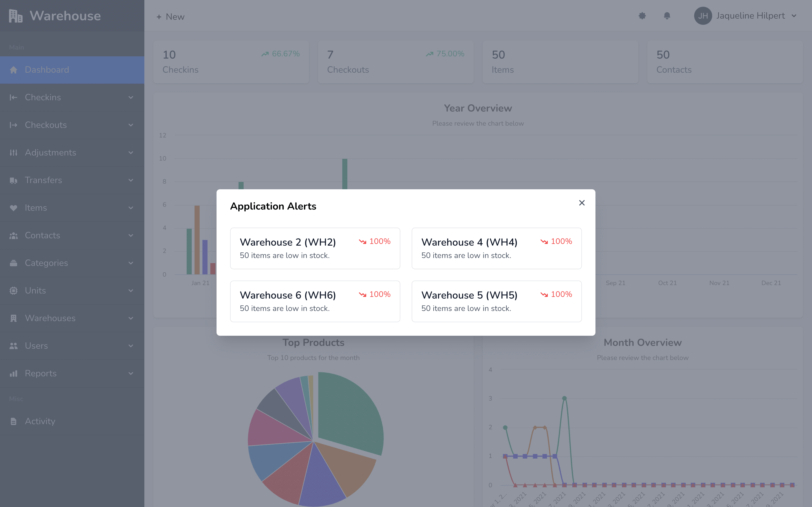Screen dimensions: 812x507
Task: Open the Users menu item
Action: point(36,346)
